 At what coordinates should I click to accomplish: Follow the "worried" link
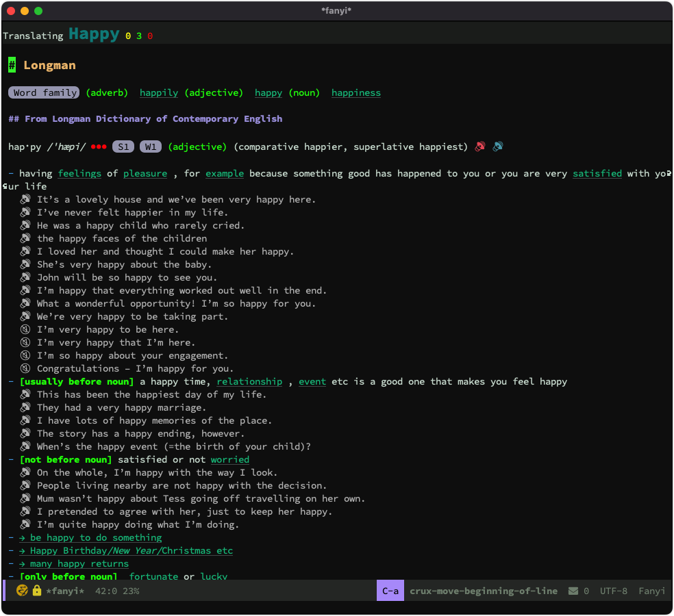pyautogui.click(x=230, y=460)
